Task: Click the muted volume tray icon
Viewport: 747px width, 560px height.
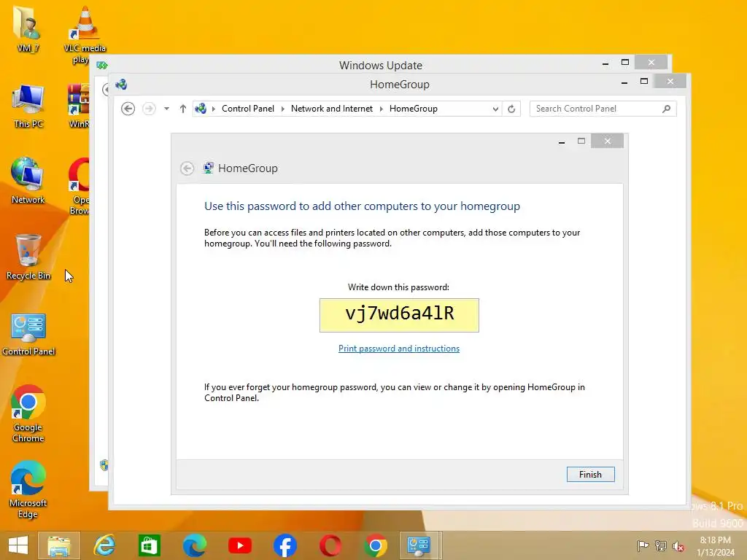Action: [678, 545]
